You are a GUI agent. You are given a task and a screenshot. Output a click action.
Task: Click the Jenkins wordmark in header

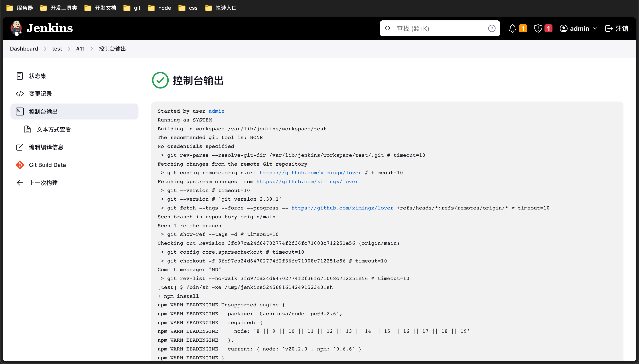click(50, 28)
